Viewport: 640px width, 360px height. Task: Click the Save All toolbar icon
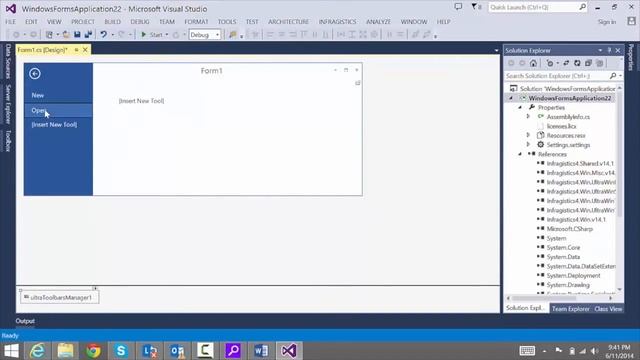tap(88, 35)
